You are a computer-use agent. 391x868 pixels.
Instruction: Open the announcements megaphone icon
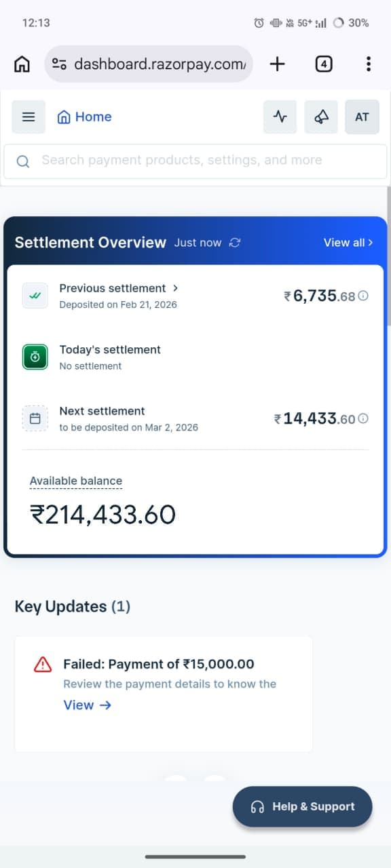(321, 117)
